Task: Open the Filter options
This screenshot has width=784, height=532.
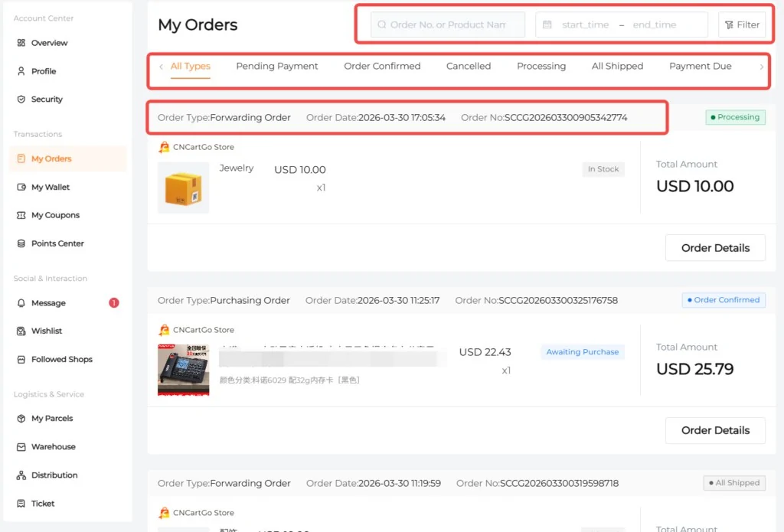Action: pos(742,24)
